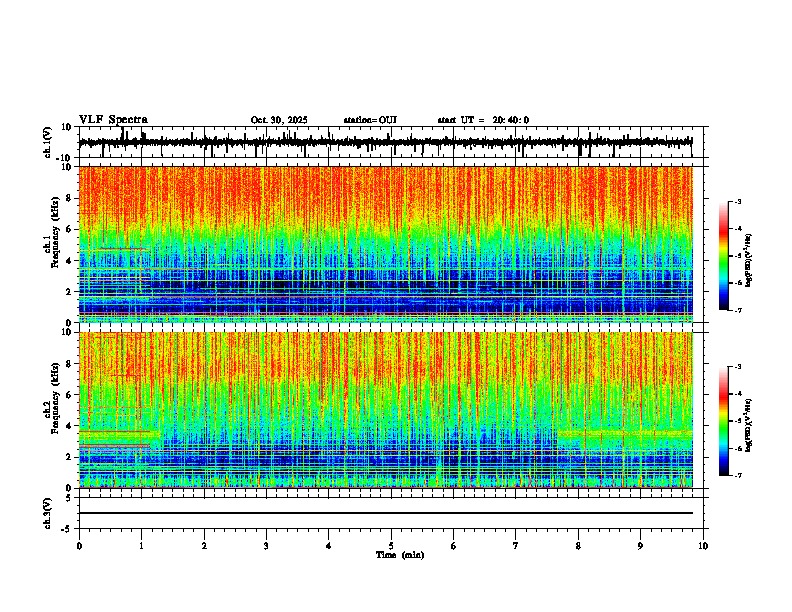Click the time axis tick label "9"
This screenshot has height=612, width=792.
pyautogui.click(x=640, y=546)
